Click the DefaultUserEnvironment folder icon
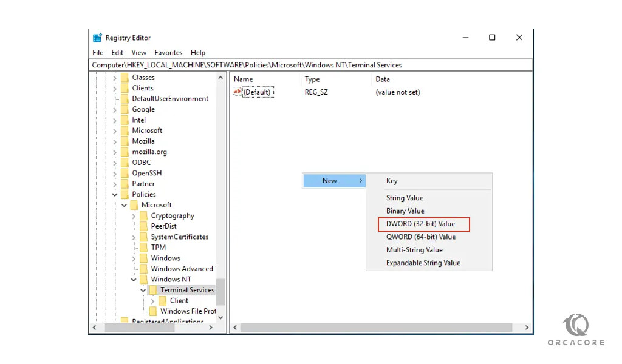This screenshot has width=622, height=364. (125, 99)
